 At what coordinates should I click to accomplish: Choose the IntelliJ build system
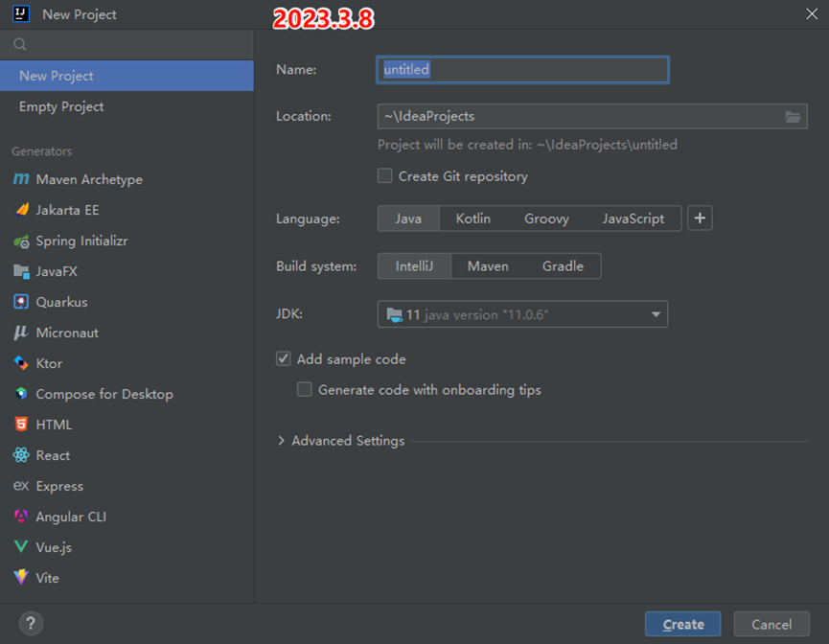(414, 266)
